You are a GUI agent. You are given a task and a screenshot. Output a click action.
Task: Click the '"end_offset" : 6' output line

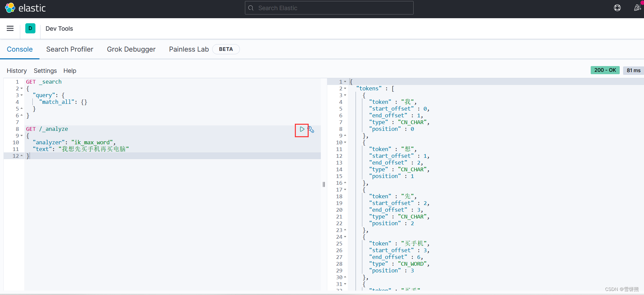click(396, 257)
